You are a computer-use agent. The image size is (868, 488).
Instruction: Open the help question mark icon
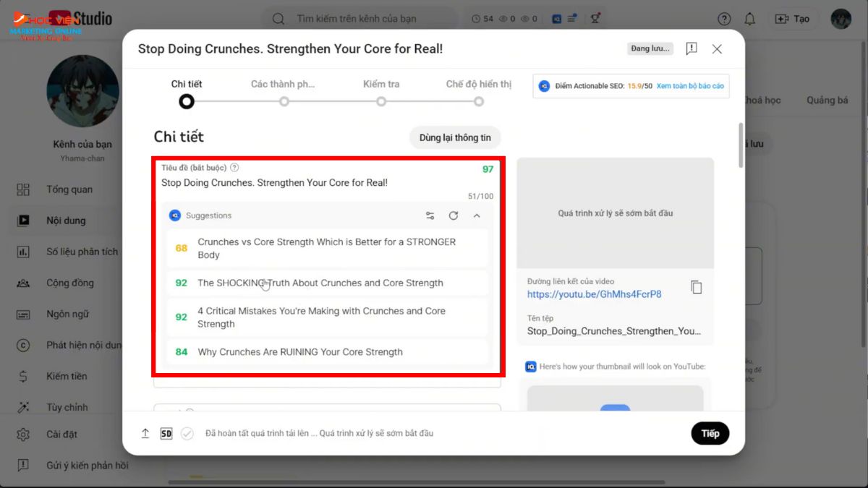[723, 19]
